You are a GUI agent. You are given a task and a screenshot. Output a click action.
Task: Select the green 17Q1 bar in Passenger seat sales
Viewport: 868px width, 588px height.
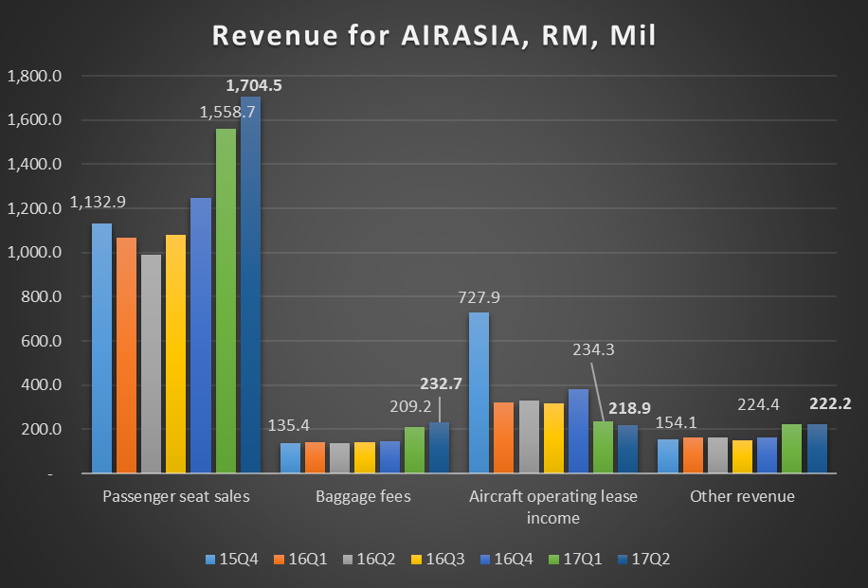click(226, 301)
